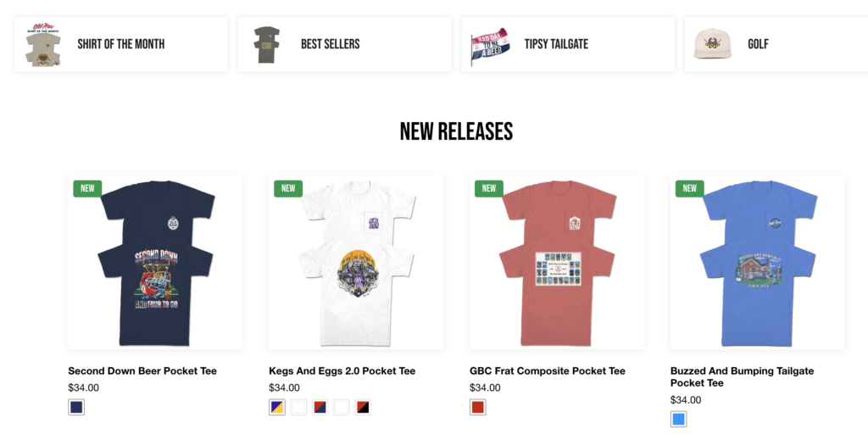Click the NEW badge on Second Down Beer tee
The height and width of the screenshot is (440, 868).
[87, 188]
